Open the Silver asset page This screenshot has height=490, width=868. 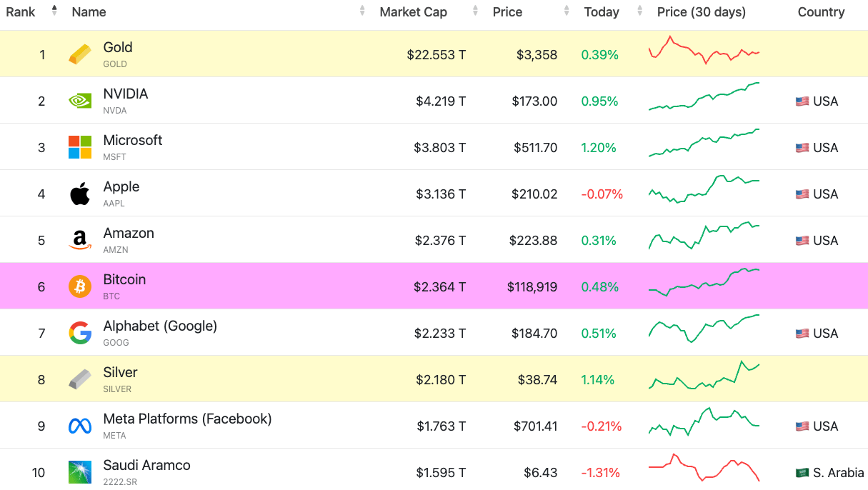[x=121, y=373]
